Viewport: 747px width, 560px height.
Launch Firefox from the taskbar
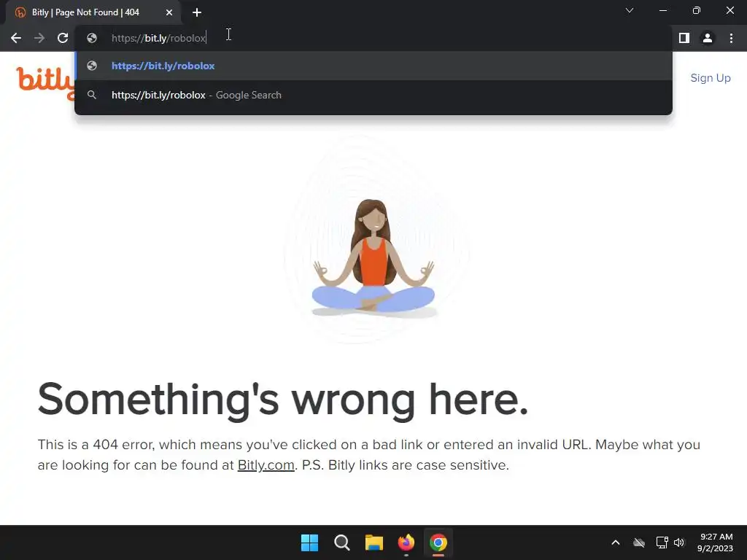point(406,542)
